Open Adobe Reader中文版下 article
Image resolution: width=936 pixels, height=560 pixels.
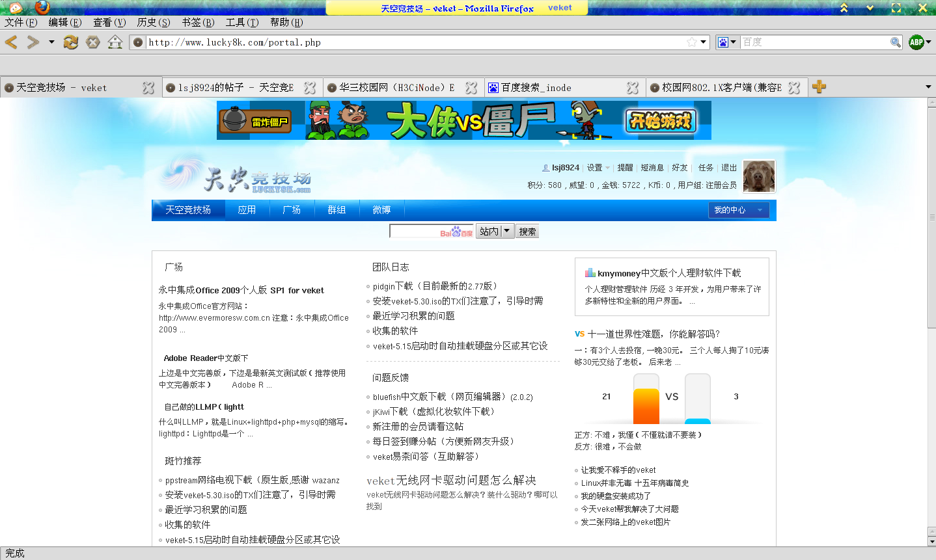click(x=206, y=358)
